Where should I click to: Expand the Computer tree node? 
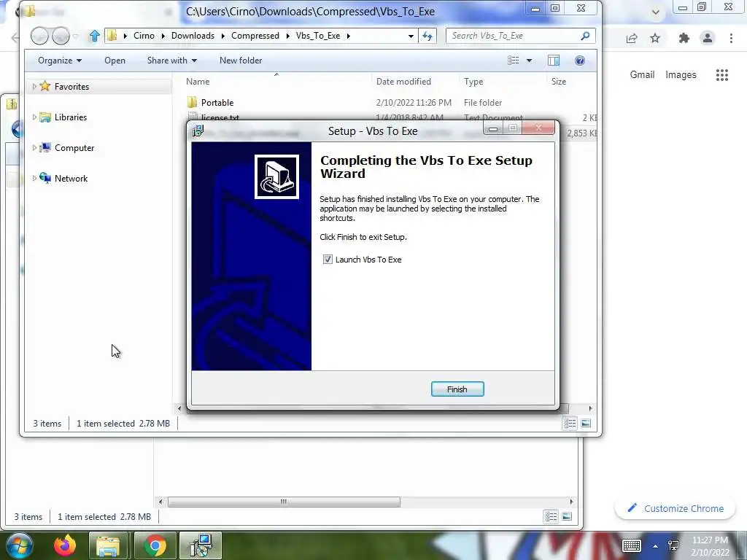pos(34,148)
